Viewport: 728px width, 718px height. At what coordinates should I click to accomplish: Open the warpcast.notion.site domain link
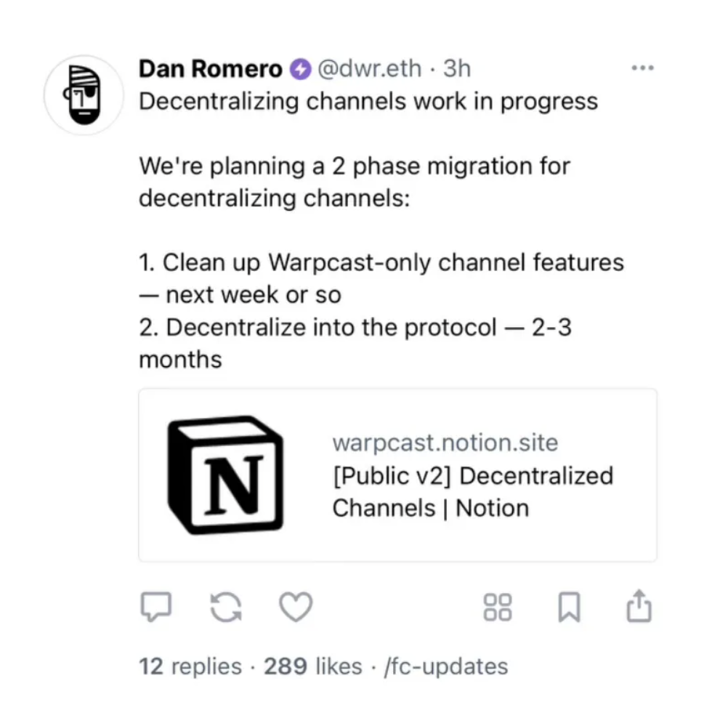(445, 442)
